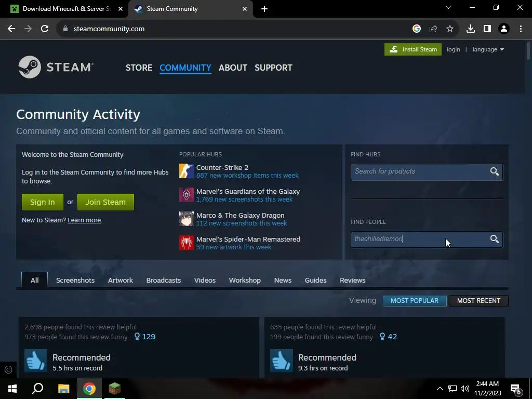Click the Learn more link

[x=84, y=220]
